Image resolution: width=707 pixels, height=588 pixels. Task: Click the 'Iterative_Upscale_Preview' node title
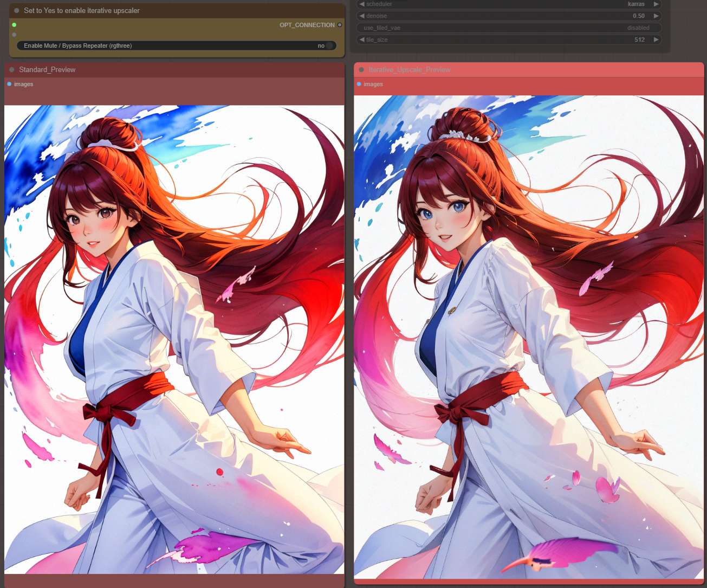410,69
